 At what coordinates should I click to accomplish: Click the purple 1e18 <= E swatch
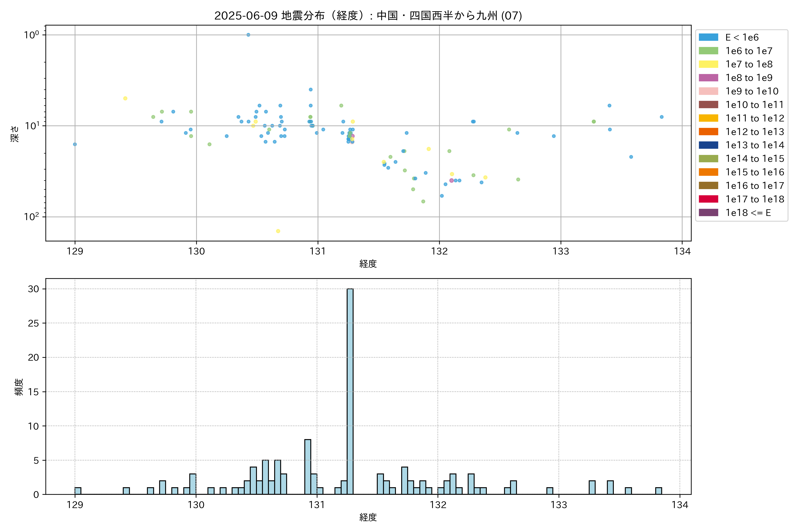(708, 213)
